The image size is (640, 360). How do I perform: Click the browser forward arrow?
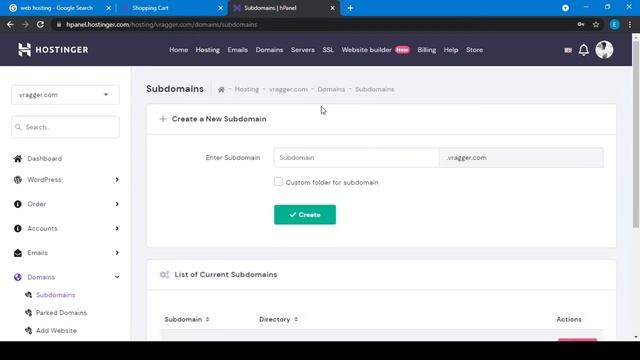coord(25,24)
